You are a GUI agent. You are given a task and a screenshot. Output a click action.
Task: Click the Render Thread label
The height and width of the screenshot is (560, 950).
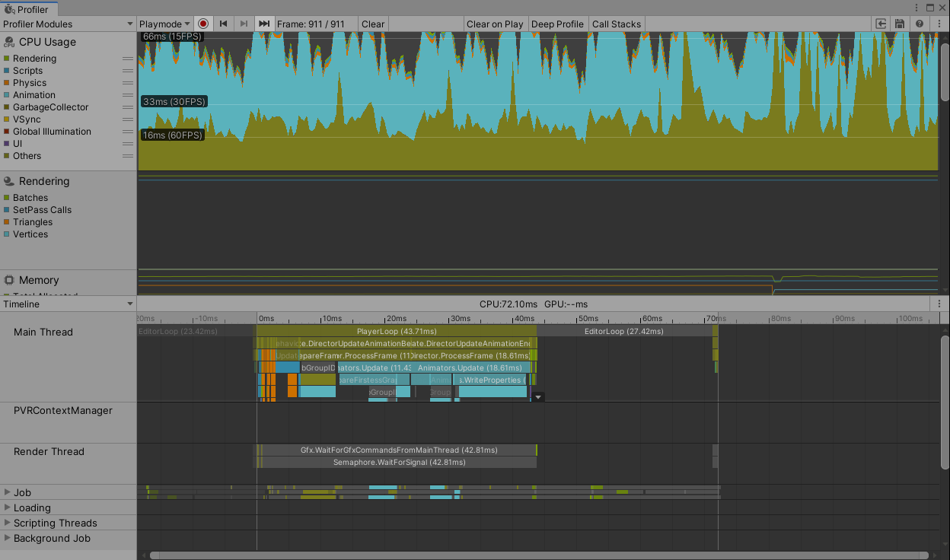tap(49, 451)
